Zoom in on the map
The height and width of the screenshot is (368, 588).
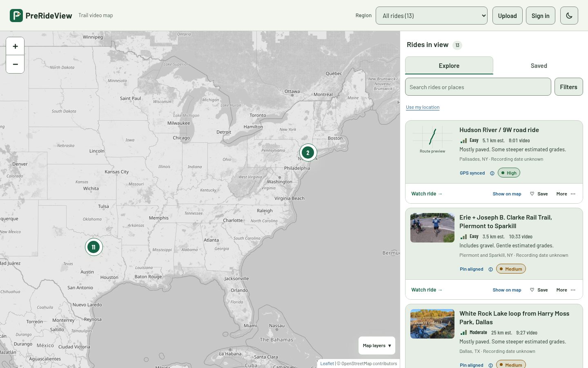coord(15,46)
